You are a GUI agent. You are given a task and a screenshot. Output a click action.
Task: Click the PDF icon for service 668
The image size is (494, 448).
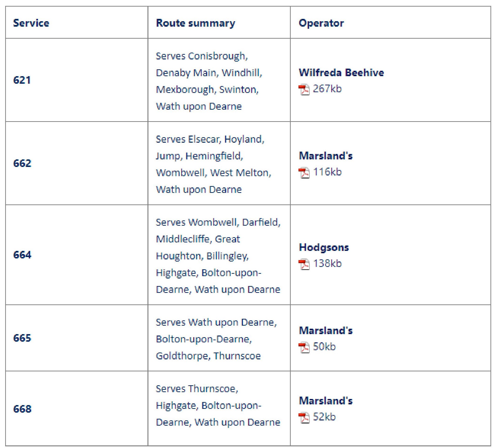(304, 418)
